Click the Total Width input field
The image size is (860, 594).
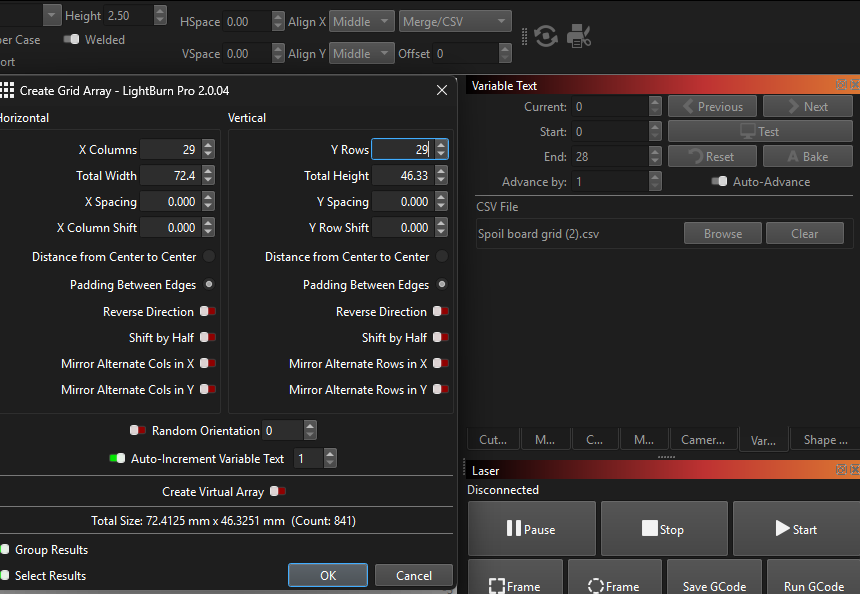(x=169, y=176)
